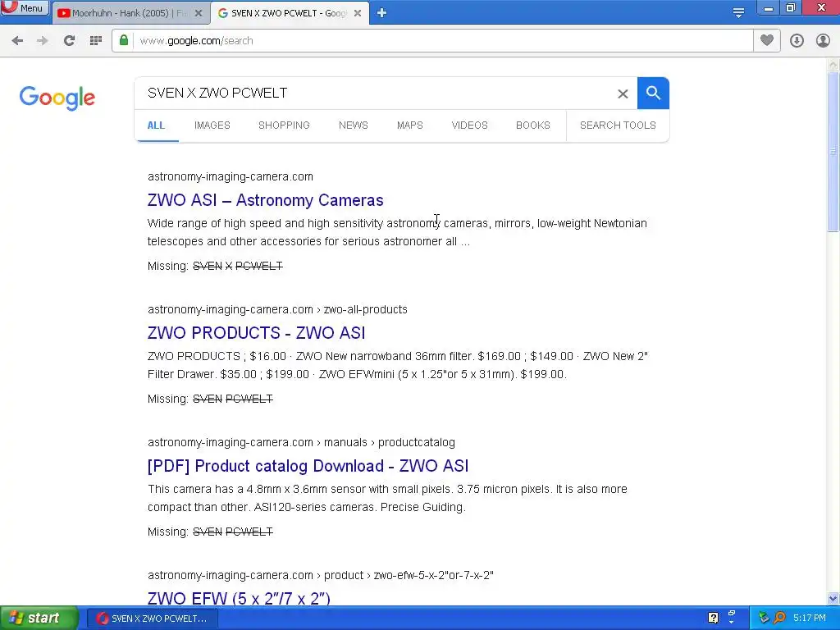Go forward to the next page
This screenshot has width=840, height=630.
[x=43, y=41]
